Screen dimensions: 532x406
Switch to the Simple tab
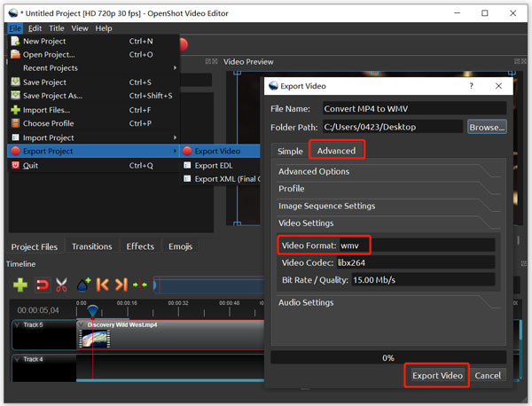[290, 151]
